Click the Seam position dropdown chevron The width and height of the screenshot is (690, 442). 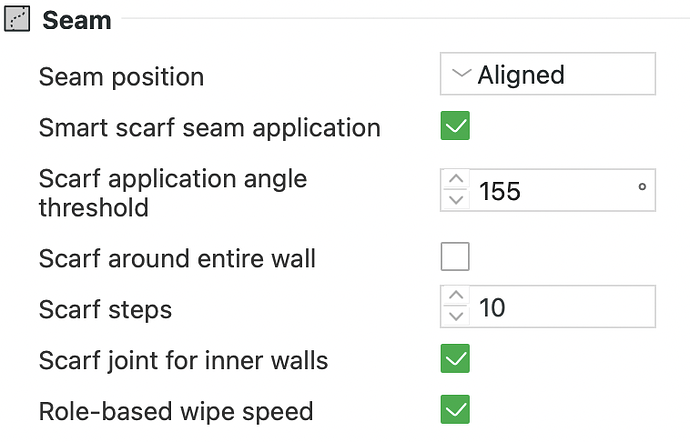coord(462,73)
